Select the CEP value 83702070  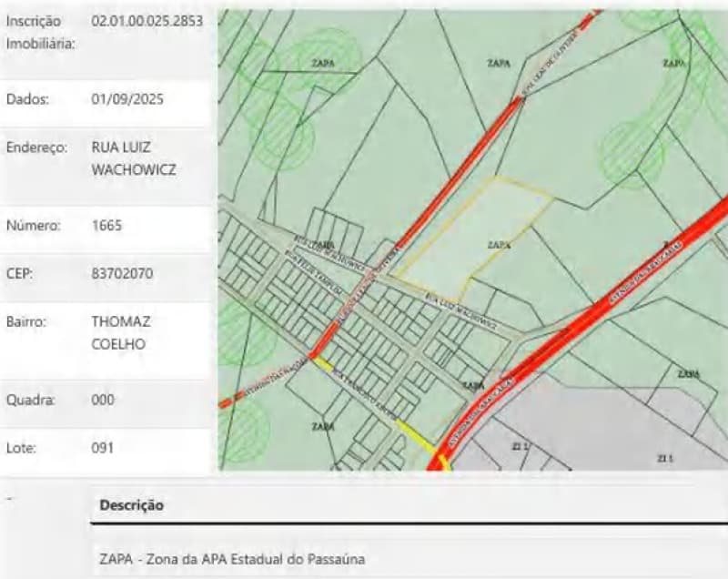click(x=122, y=273)
